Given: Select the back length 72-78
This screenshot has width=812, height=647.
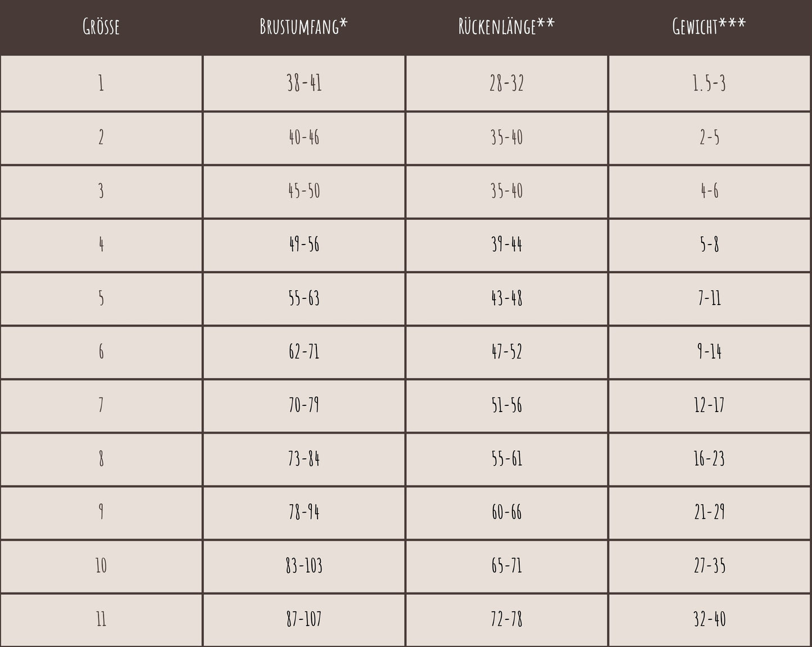Looking at the screenshot, I should coord(506,619).
